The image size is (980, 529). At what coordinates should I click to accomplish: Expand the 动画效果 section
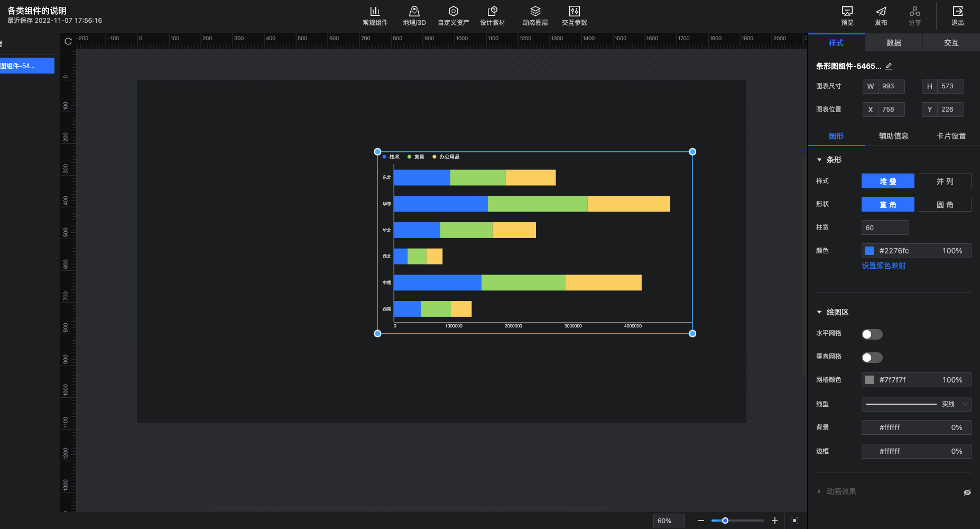point(819,491)
